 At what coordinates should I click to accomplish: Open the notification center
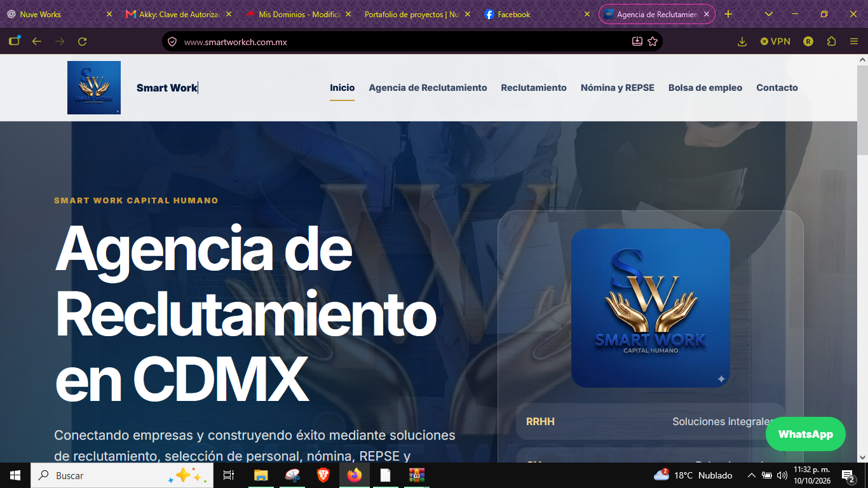[848, 475]
